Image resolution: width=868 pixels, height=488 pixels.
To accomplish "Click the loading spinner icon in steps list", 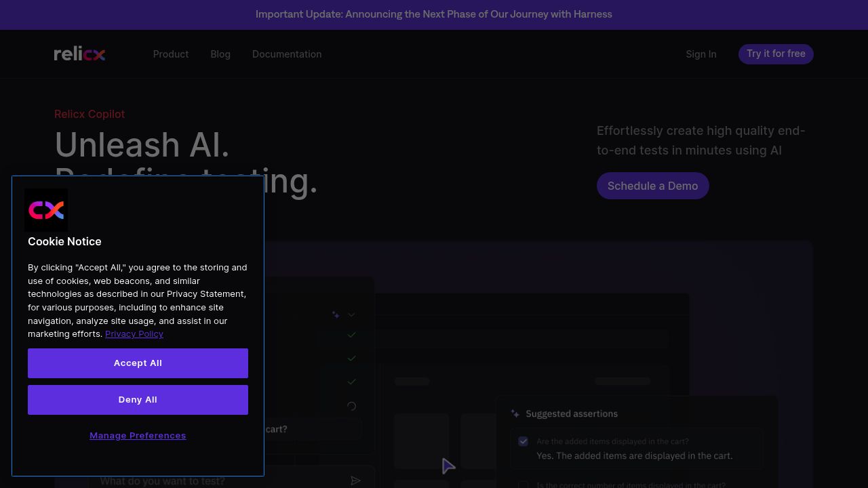I will (x=351, y=406).
